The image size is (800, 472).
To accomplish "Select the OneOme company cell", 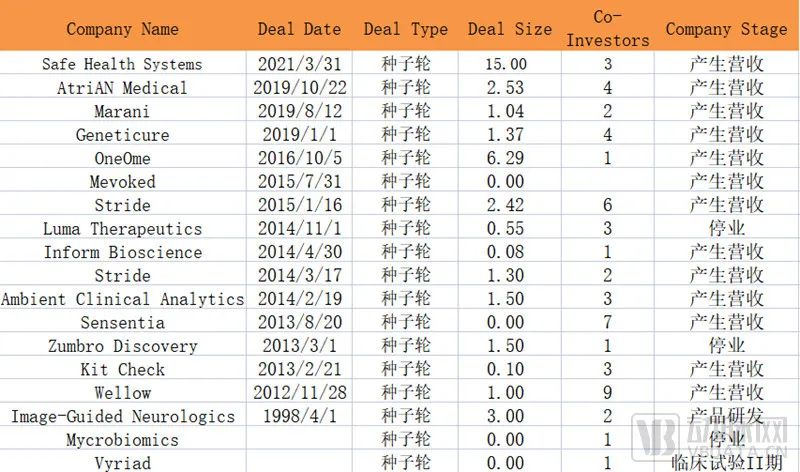I will (122, 158).
